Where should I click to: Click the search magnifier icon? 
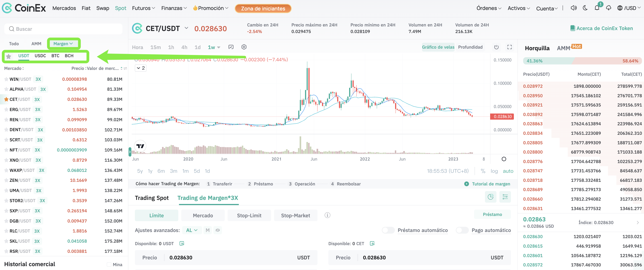coord(12,29)
